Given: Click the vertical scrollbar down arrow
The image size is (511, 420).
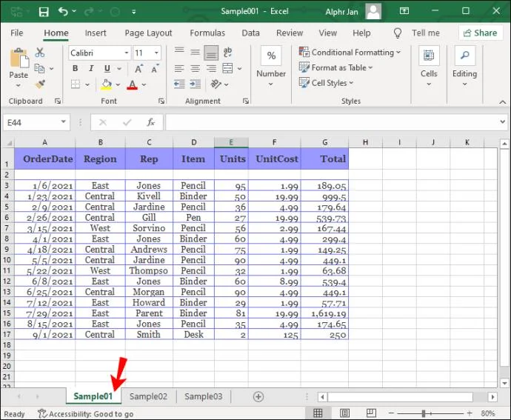Looking at the screenshot, I should click(504, 384).
